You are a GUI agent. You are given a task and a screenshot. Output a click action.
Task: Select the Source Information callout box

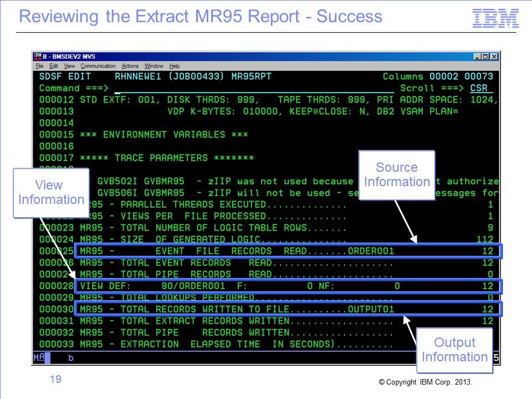397,175
